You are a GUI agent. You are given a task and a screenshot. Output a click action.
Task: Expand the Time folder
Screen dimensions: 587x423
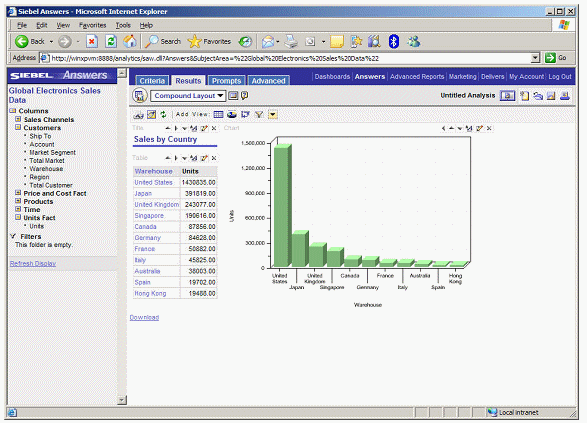(18, 209)
